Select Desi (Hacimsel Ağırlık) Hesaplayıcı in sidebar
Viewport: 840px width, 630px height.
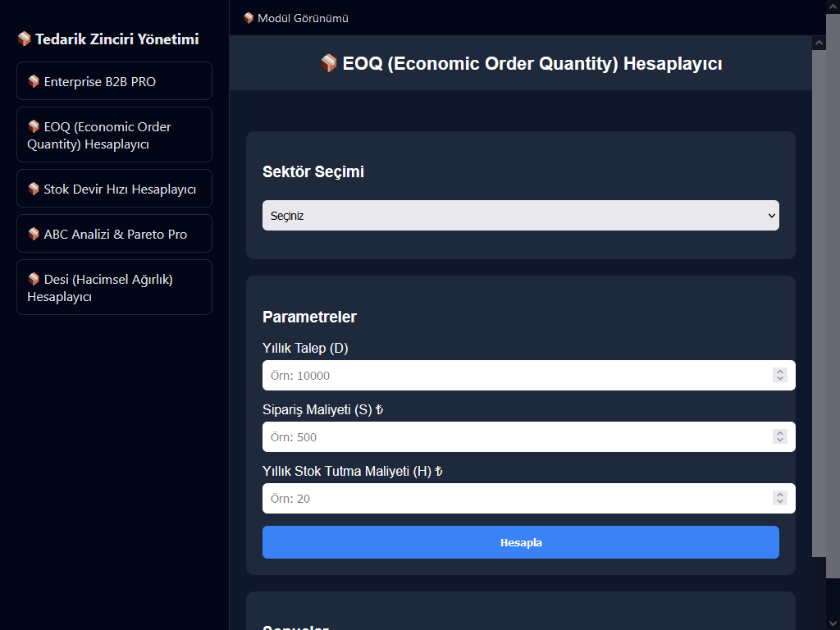pyautogui.click(x=114, y=288)
